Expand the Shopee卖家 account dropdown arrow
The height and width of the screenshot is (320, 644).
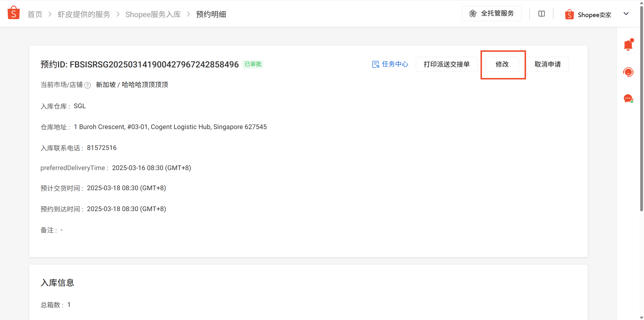coord(626,14)
